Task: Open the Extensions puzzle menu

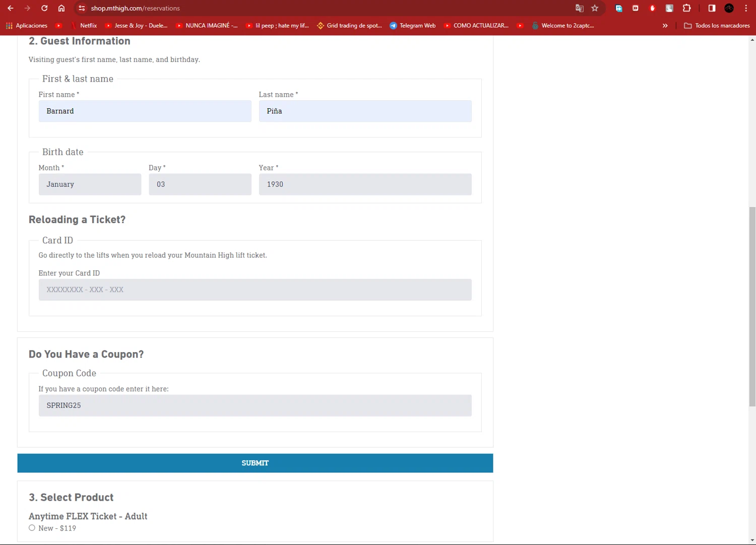Action: click(686, 8)
